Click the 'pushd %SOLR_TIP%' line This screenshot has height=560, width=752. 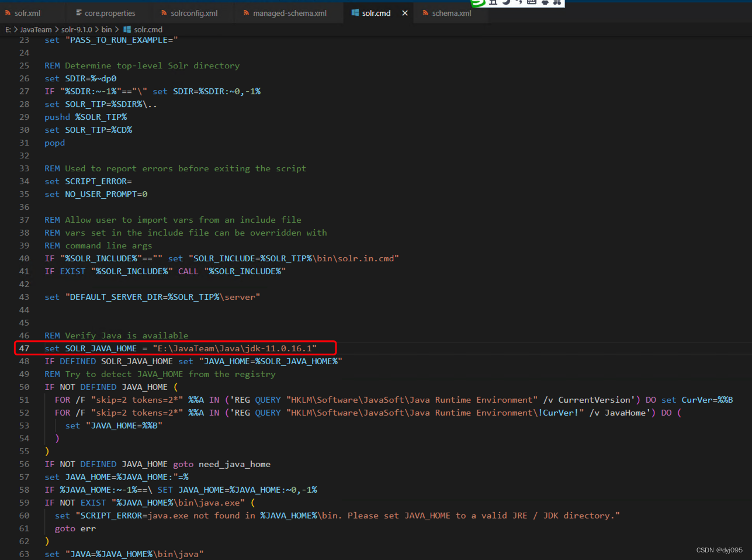click(x=86, y=117)
